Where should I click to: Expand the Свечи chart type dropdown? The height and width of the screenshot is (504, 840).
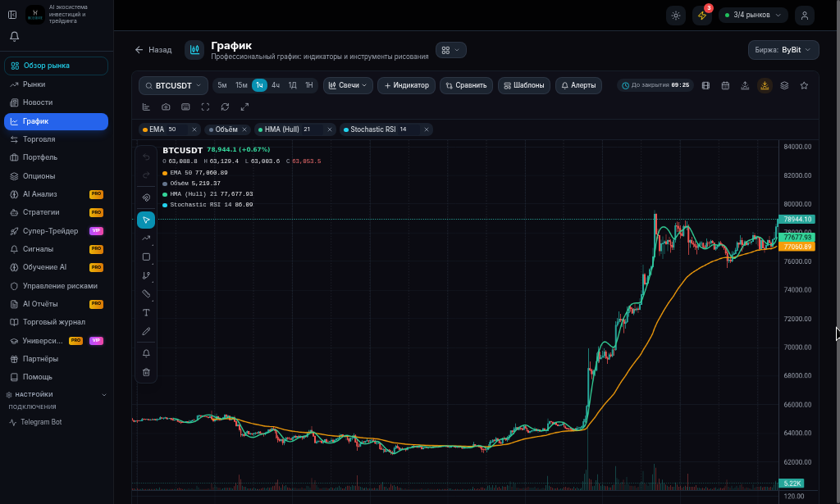coord(348,85)
